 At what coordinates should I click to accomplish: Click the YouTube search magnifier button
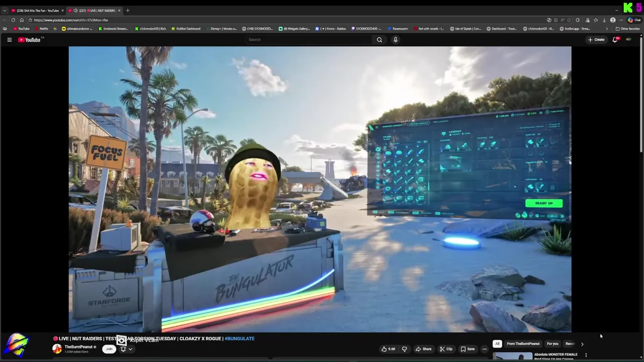pyautogui.click(x=379, y=40)
